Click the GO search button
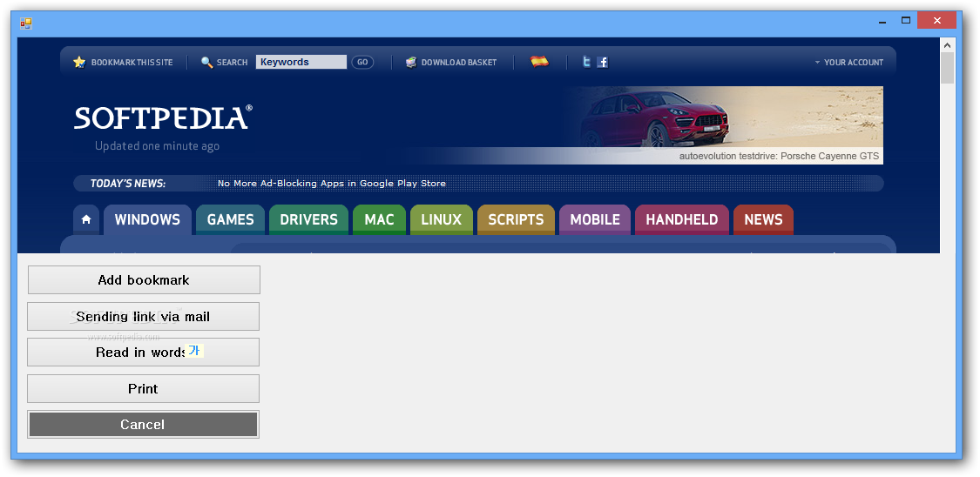The image size is (980, 477). point(362,62)
